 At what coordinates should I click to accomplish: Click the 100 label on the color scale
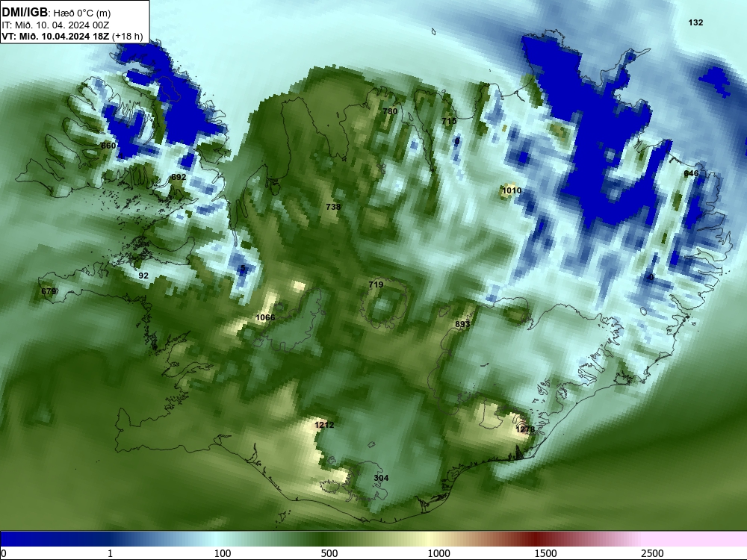coord(223,553)
